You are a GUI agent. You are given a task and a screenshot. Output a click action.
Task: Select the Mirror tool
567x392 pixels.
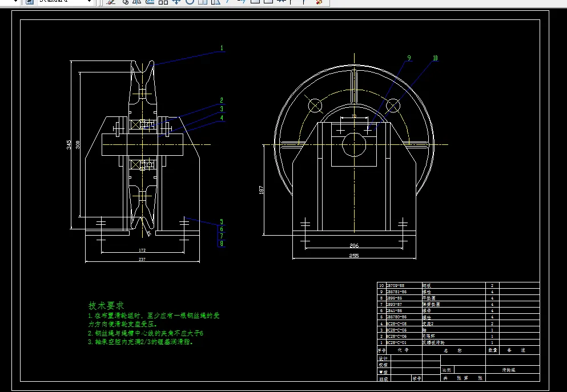(x=137, y=2)
